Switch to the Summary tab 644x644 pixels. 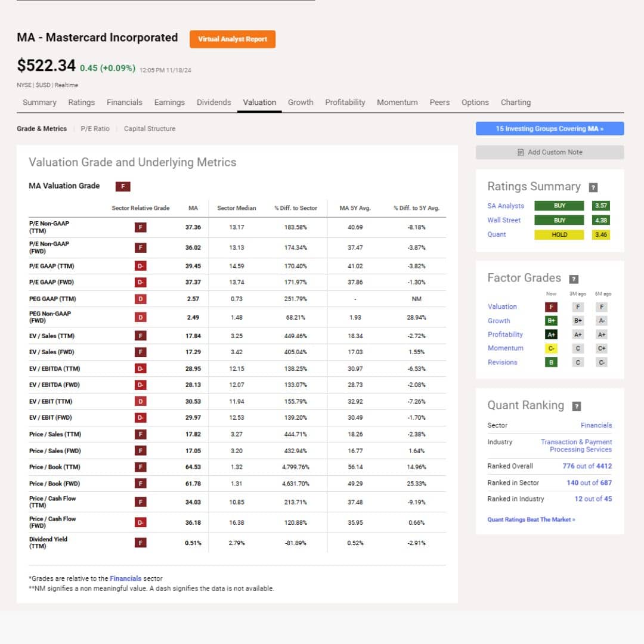pyautogui.click(x=39, y=103)
